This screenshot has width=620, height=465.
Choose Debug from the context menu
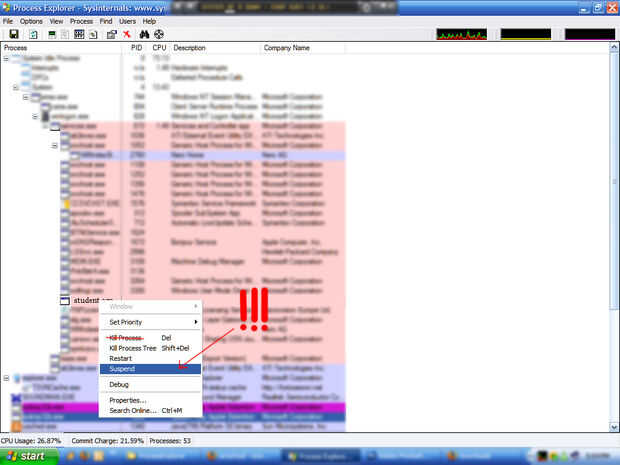(150, 385)
